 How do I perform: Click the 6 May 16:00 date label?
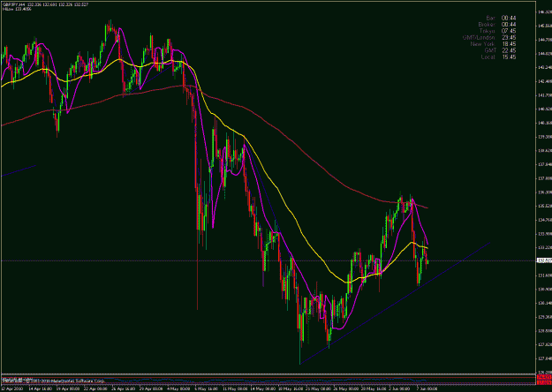pyautogui.click(x=207, y=388)
